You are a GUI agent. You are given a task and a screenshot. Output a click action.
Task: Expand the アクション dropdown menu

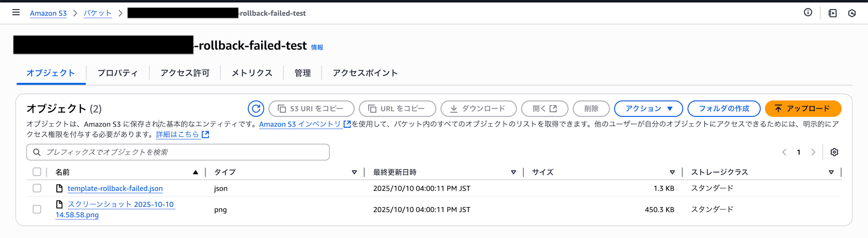pyautogui.click(x=648, y=109)
